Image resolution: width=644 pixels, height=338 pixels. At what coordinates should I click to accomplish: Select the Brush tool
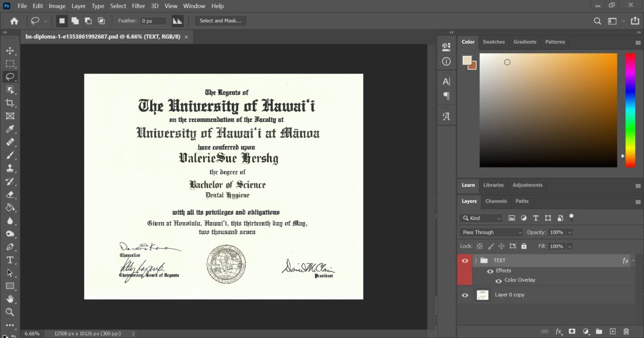click(10, 155)
